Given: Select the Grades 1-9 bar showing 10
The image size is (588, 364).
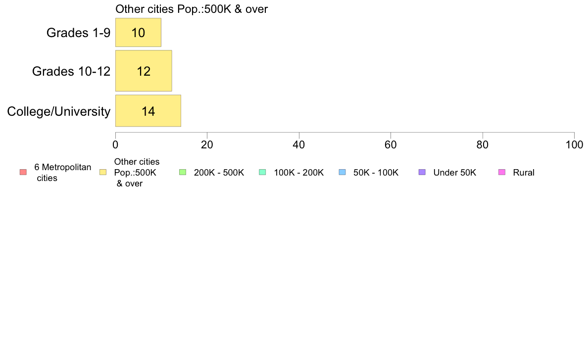Looking at the screenshot, I should coord(139,33).
